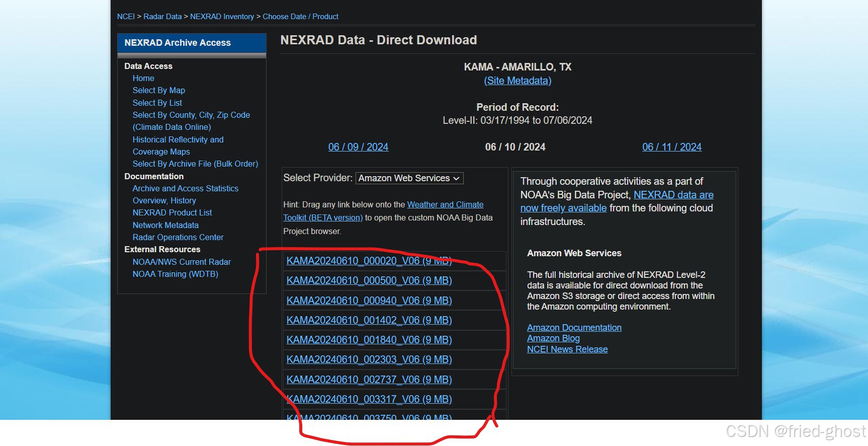Open Select By County, City, Zip Code
Screen dimensions: 868x446
click(191, 121)
